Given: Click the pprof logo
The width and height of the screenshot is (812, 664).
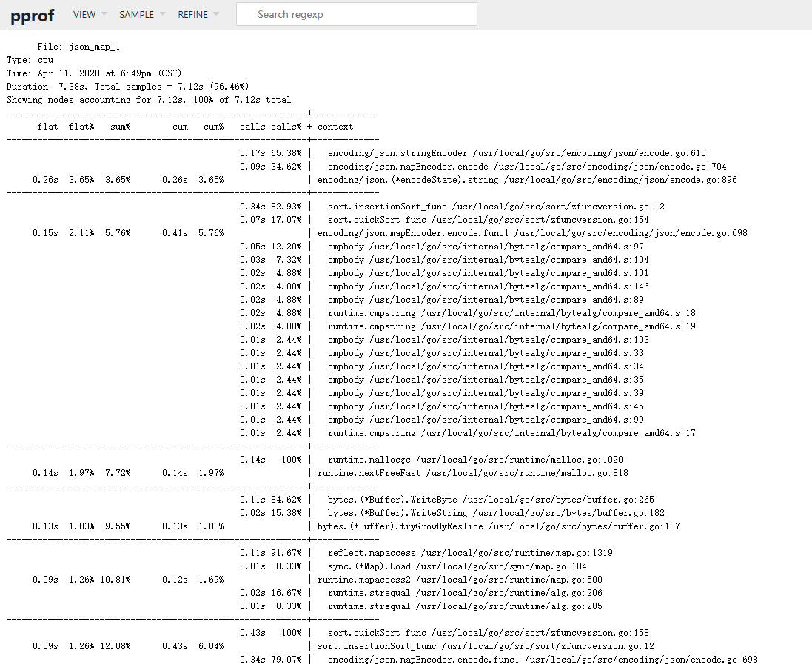Looking at the screenshot, I should coord(32,15).
